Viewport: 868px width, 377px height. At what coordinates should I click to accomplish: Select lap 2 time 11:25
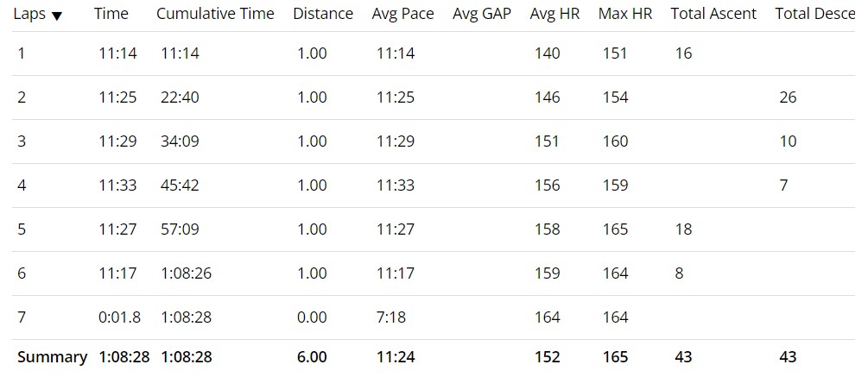[117, 97]
